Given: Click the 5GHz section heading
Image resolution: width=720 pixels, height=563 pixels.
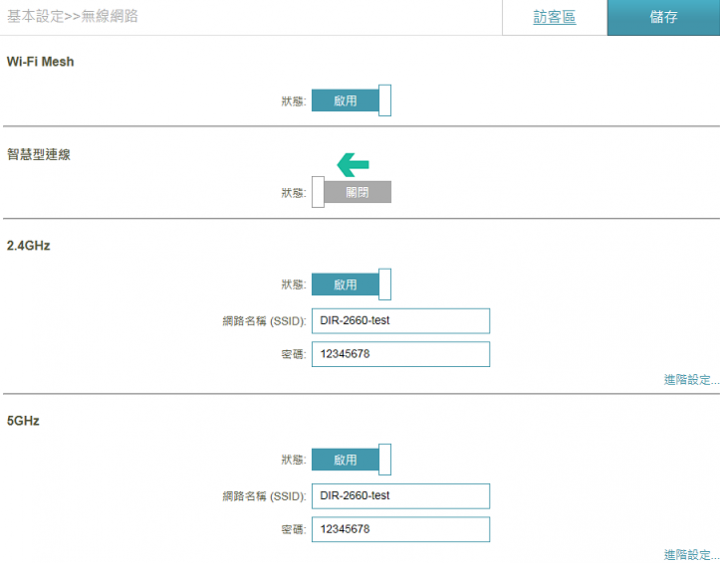Looking at the screenshot, I should 23,421.
